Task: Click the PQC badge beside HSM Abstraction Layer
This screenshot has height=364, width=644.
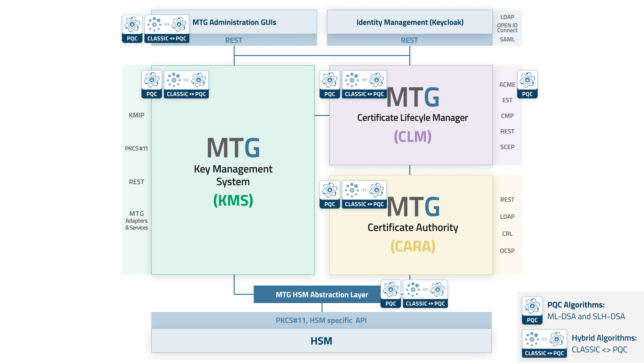Action: tap(391, 294)
